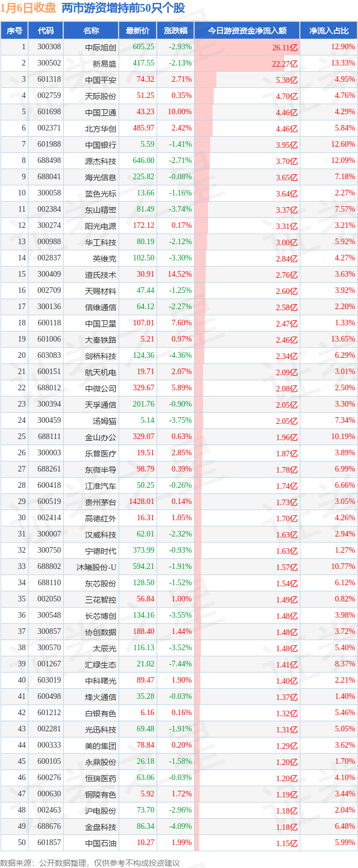Click 道氏技术 change 14.52%

click(x=180, y=274)
